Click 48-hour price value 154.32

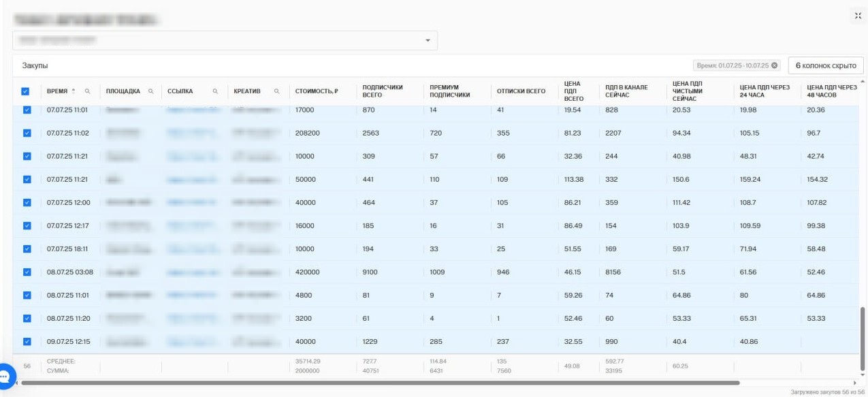click(817, 179)
